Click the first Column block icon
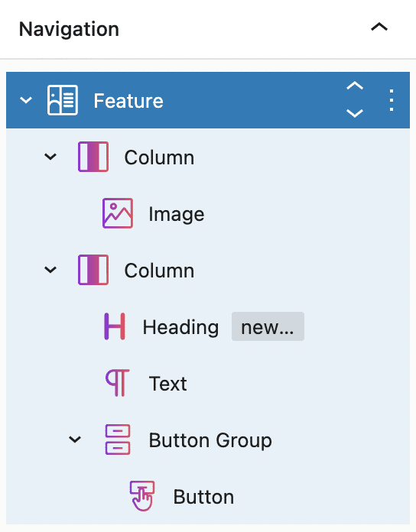This screenshot has width=416, height=532. (x=93, y=157)
